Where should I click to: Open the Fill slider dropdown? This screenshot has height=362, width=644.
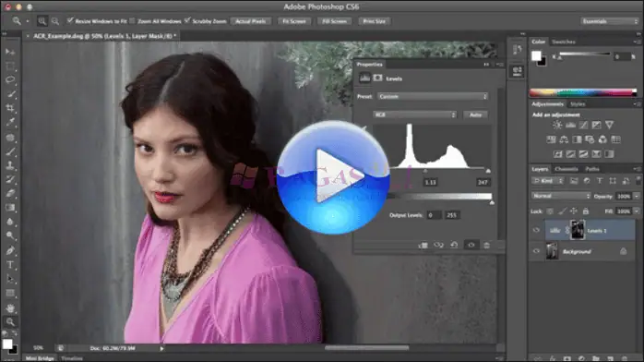click(x=637, y=211)
